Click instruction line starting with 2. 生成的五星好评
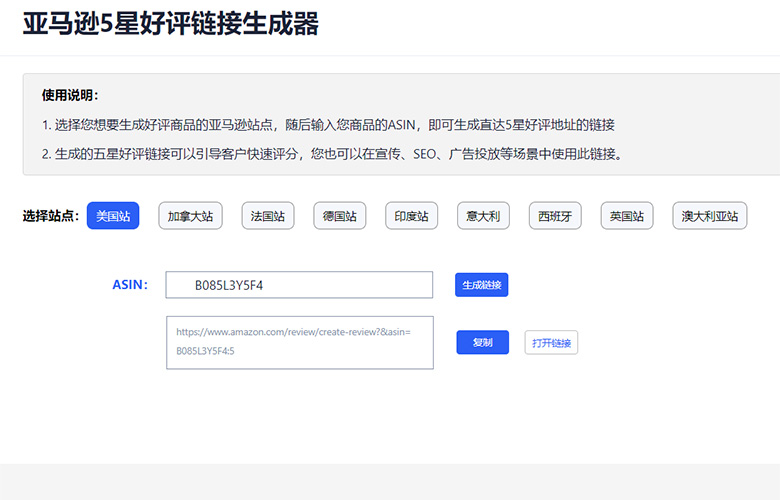This screenshot has height=500, width=780. click(332, 154)
